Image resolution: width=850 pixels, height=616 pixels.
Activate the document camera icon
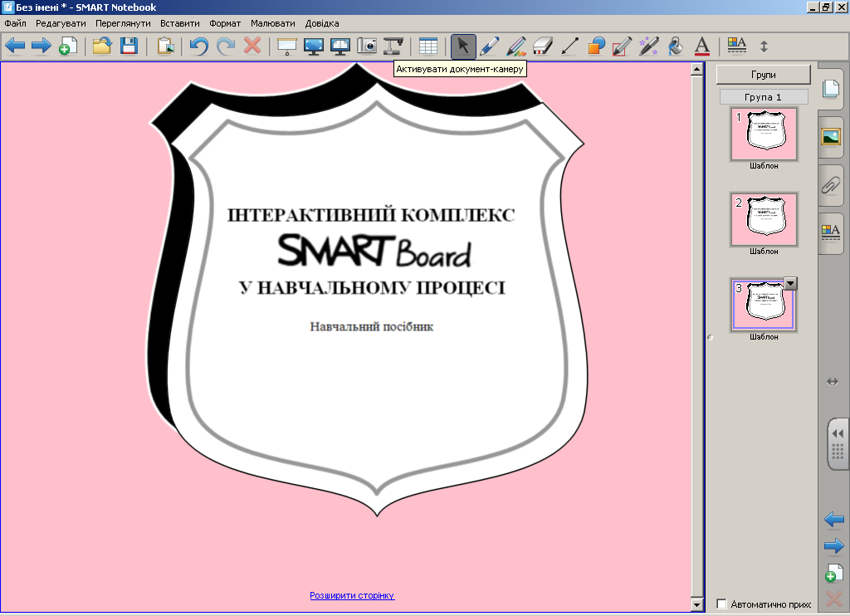393,46
